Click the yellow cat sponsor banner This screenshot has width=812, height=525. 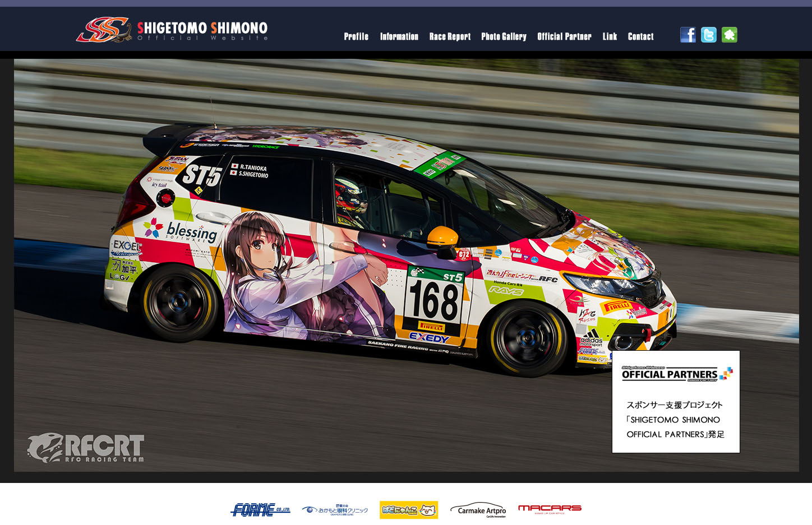tap(409, 510)
